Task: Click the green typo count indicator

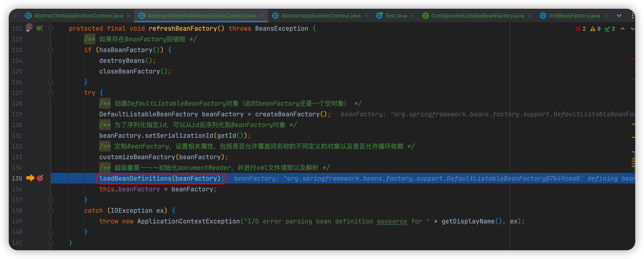Action: (610, 29)
